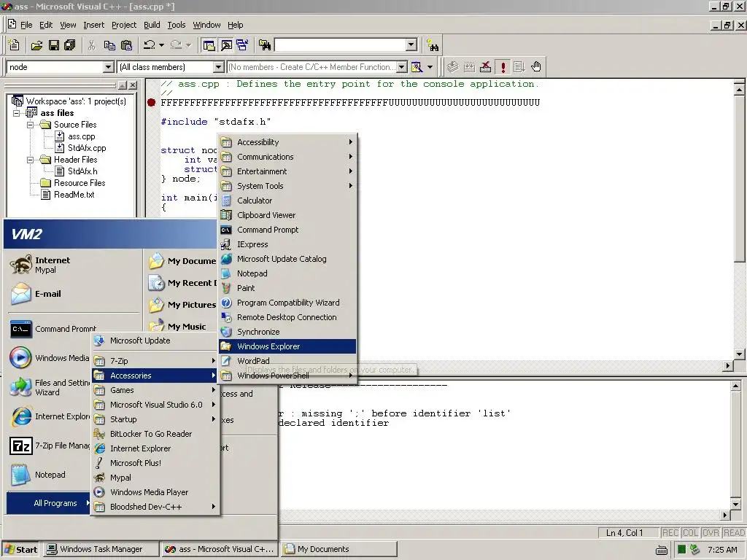Collapse the Source Files folder

(x=30, y=125)
